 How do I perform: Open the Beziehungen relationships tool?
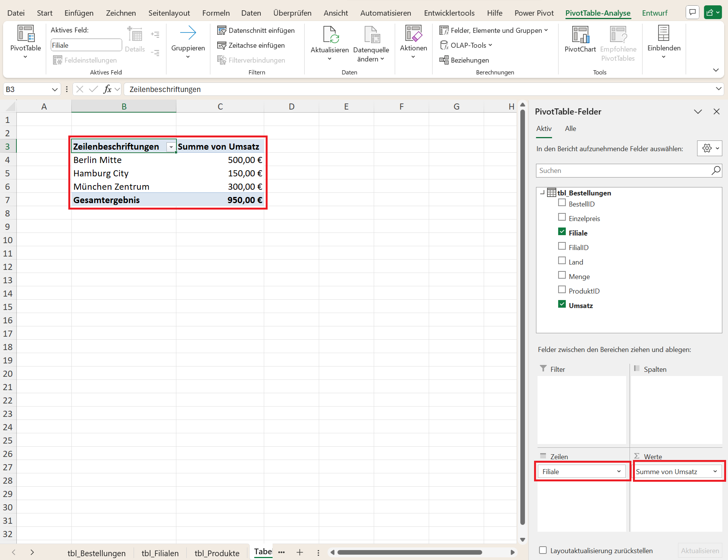tap(464, 60)
